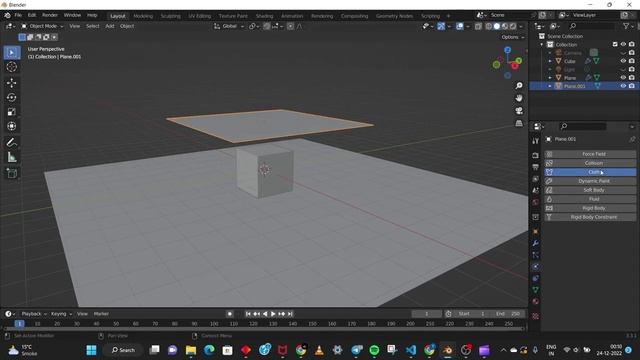Select the Cursor tool
Viewport: 640px width, 360px height.
(x=12, y=67)
